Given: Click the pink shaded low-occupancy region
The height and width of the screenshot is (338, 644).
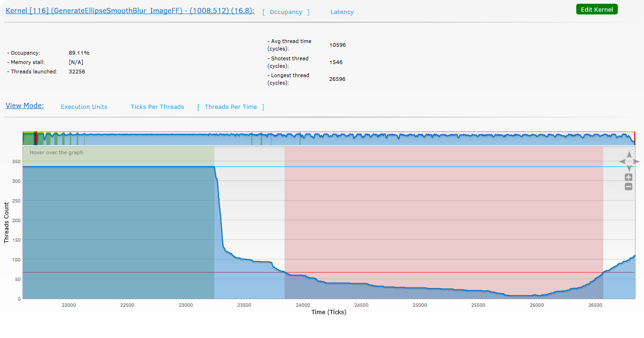Looking at the screenshot, I should pos(443,210).
